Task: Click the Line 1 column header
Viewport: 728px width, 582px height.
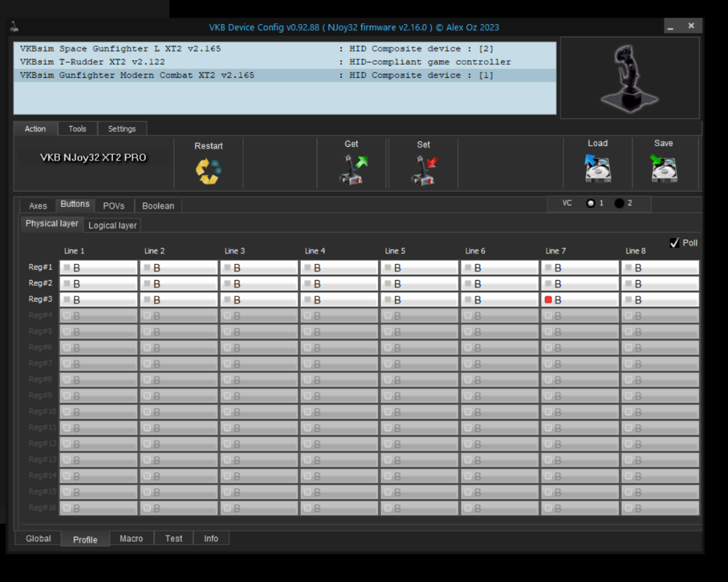Action: pos(74,251)
